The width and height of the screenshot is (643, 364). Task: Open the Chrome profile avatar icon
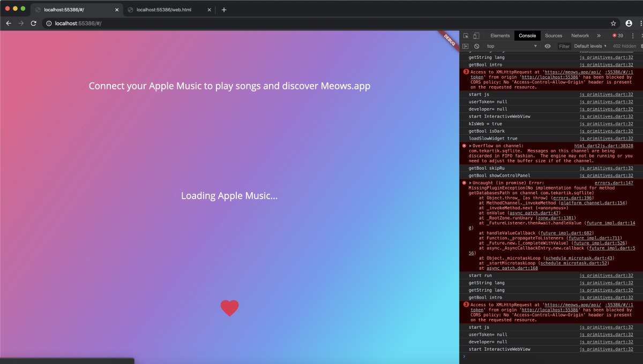[x=629, y=24]
